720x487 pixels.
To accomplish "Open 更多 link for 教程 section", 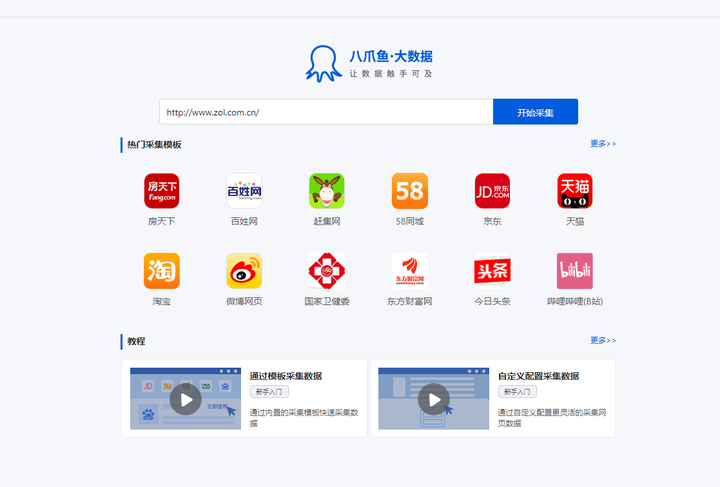I will click(x=603, y=340).
